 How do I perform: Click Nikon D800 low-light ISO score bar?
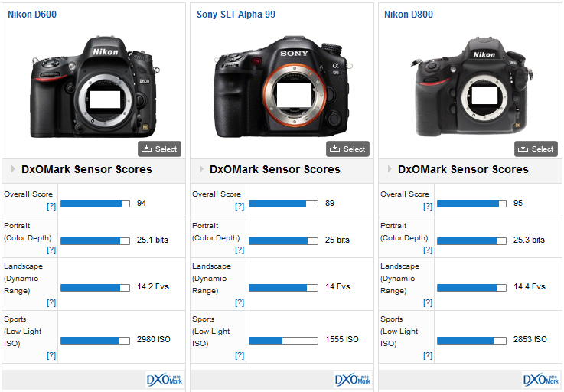471,341
